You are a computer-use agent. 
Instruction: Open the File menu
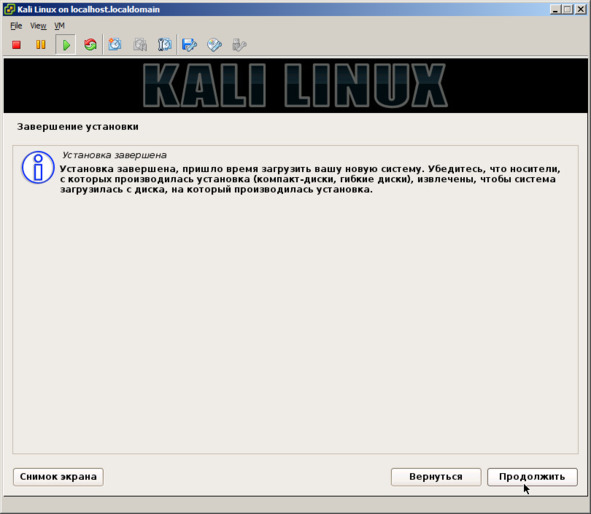click(x=16, y=26)
